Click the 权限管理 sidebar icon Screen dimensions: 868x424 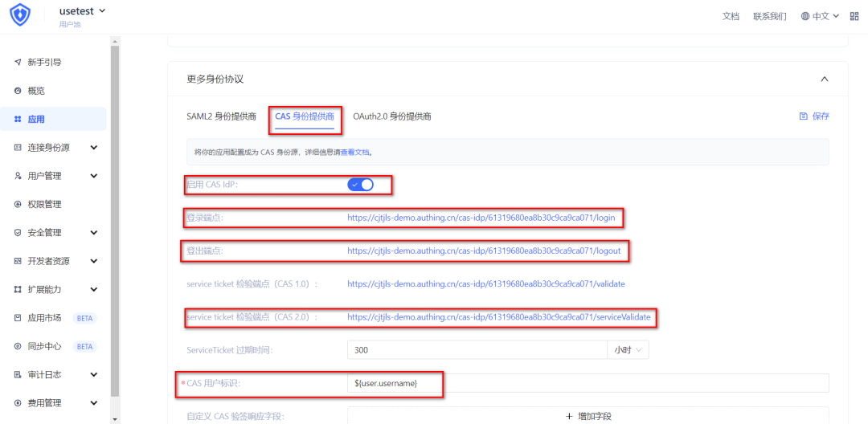[x=18, y=205]
